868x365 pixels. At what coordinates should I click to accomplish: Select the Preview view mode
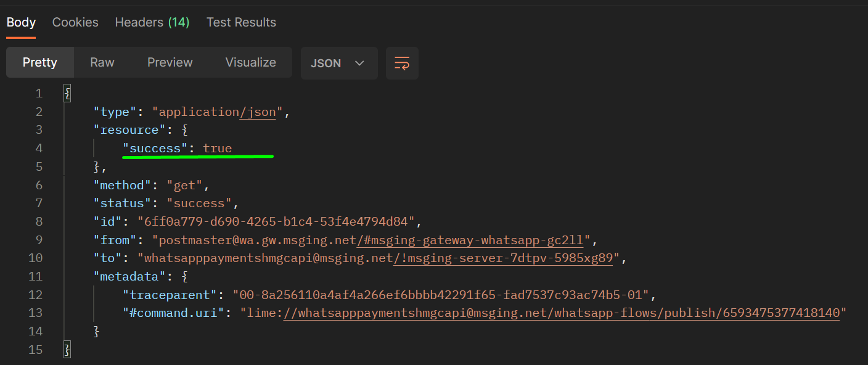pyautogui.click(x=170, y=62)
